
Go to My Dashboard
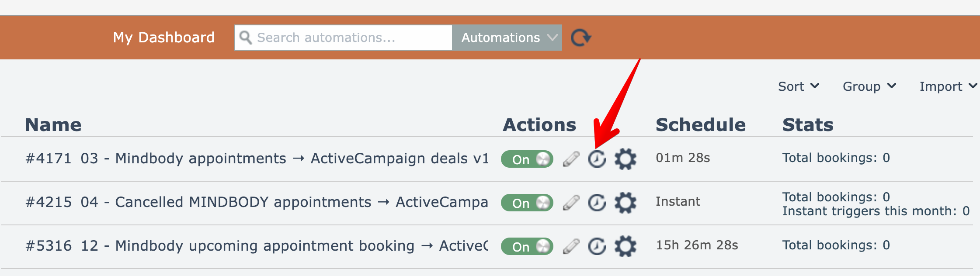[163, 38]
